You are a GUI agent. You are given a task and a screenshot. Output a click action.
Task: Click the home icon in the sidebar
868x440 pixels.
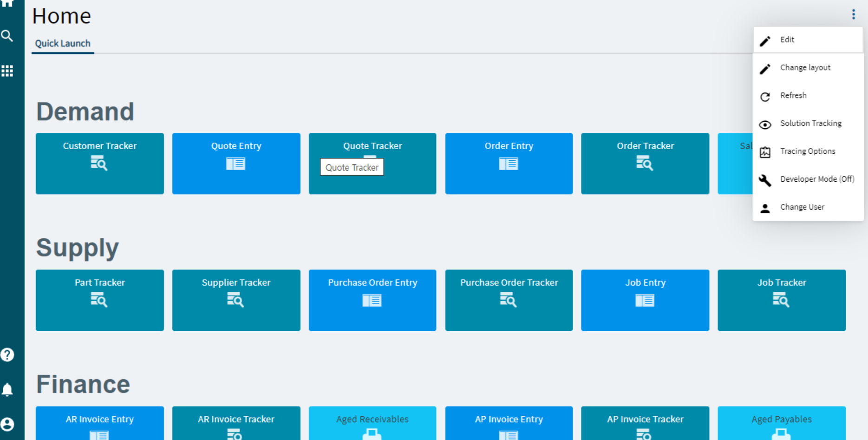[x=7, y=3]
